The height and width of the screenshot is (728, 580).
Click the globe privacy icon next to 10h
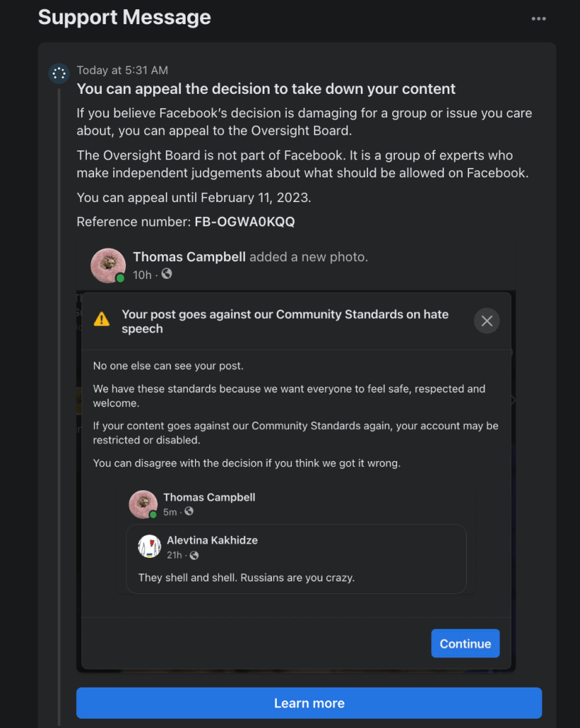[x=167, y=274]
